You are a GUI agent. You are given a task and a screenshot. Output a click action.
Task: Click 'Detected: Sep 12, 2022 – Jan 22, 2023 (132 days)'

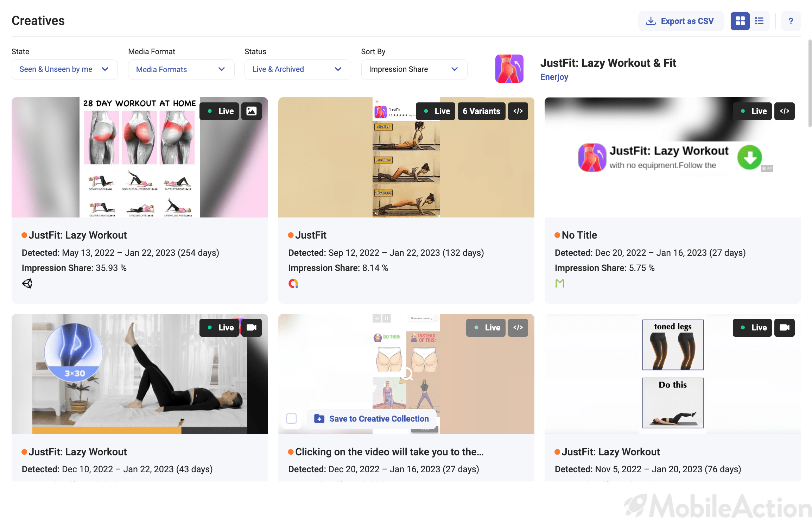tap(386, 253)
